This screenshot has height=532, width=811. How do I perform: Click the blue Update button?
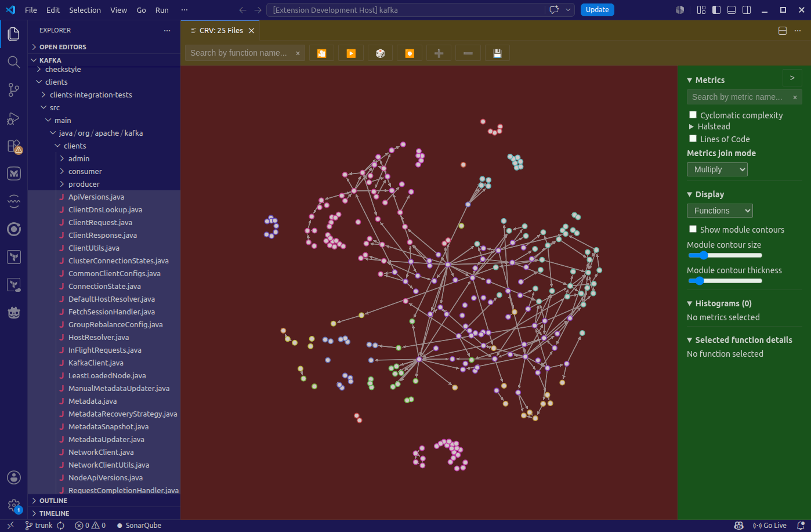[597, 10]
